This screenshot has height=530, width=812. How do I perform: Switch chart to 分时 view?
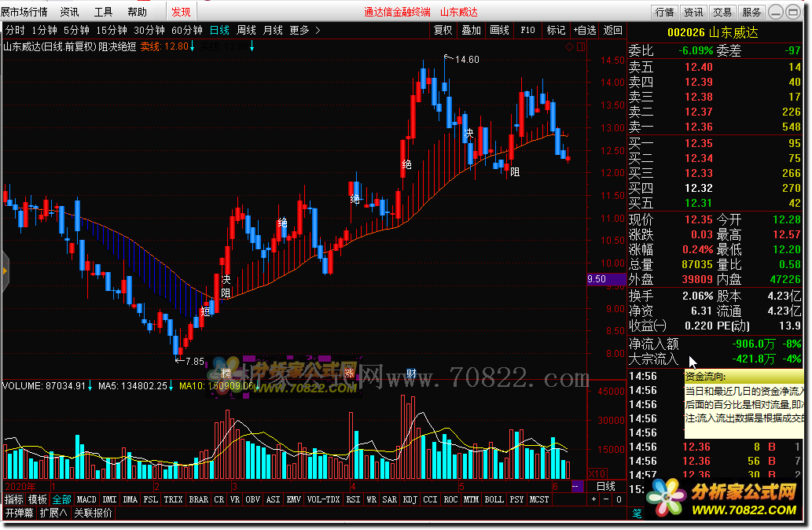[x=15, y=31]
